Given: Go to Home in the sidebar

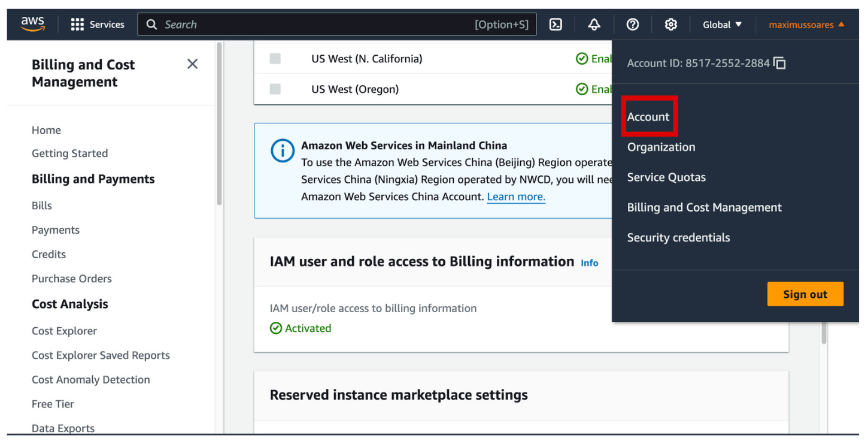Looking at the screenshot, I should 46,130.
